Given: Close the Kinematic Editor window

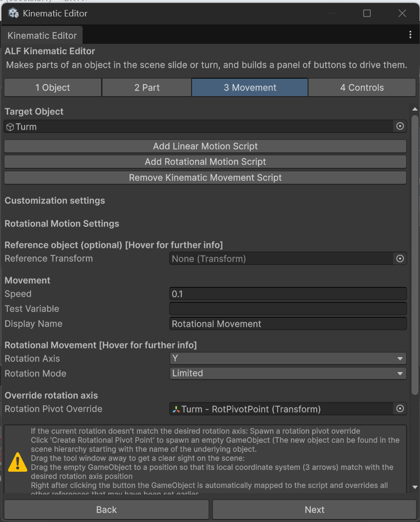Looking at the screenshot, I should (402, 13).
